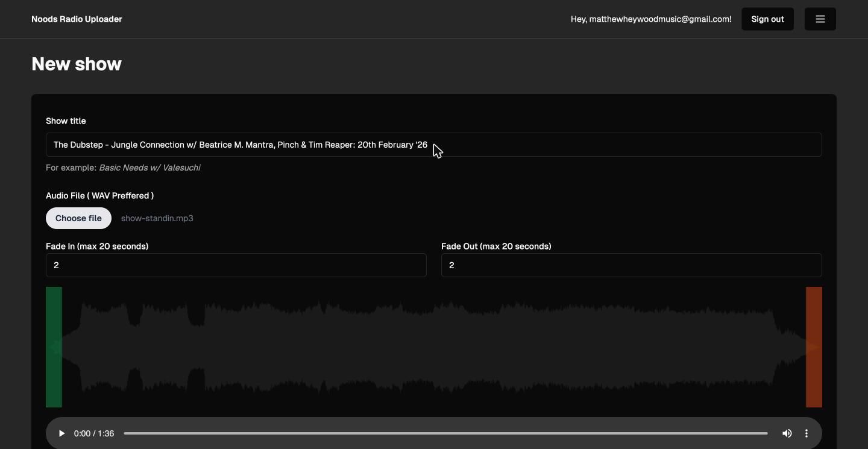Click the Sign out button
Image resolution: width=868 pixels, height=449 pixels.
pos(767,19)
